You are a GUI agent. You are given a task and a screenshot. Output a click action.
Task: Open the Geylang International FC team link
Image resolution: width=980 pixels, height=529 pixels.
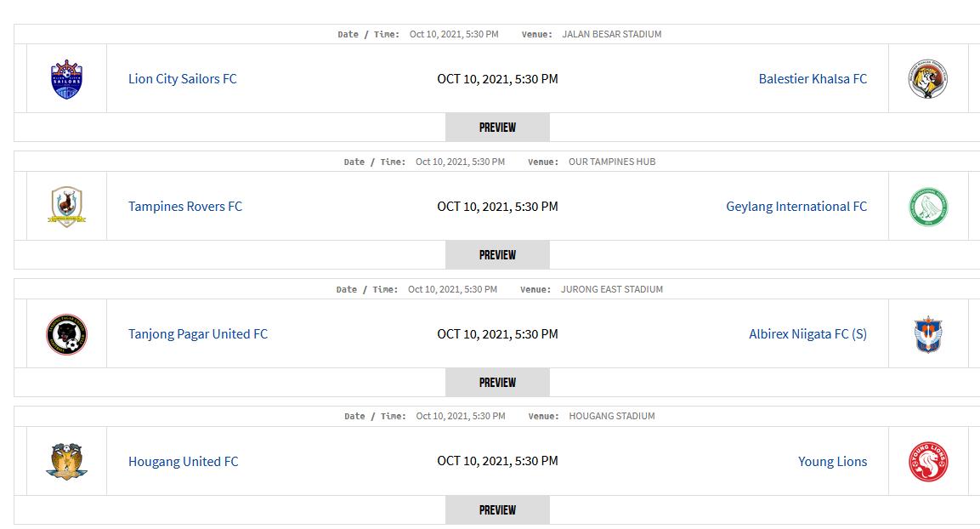coord(796,207)
